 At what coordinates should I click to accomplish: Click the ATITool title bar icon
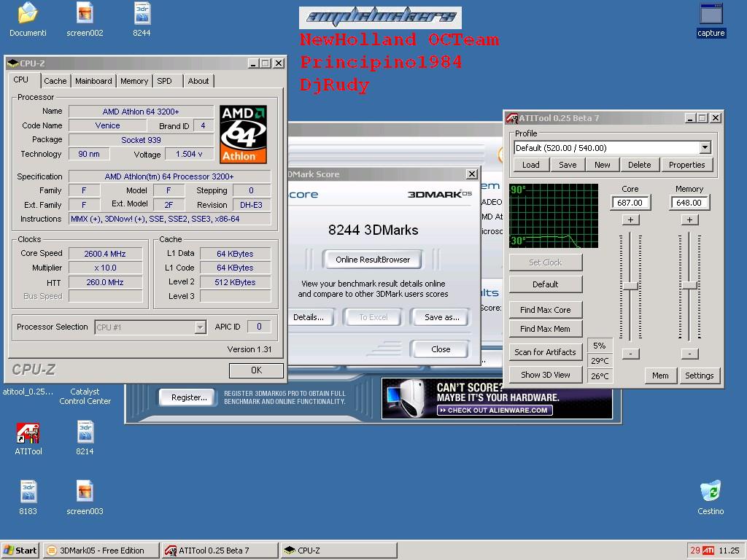click(x=512, y=118)
